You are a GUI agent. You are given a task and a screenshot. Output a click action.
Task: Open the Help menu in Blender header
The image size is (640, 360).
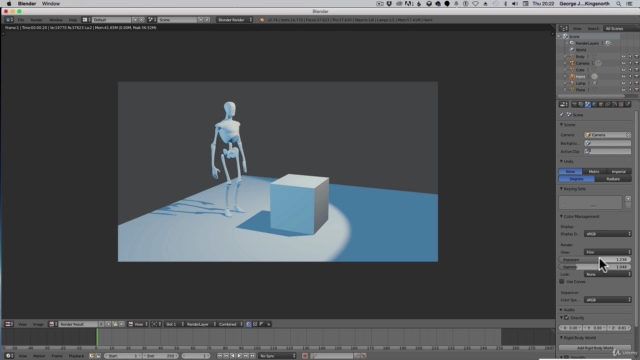click(73, 20)
